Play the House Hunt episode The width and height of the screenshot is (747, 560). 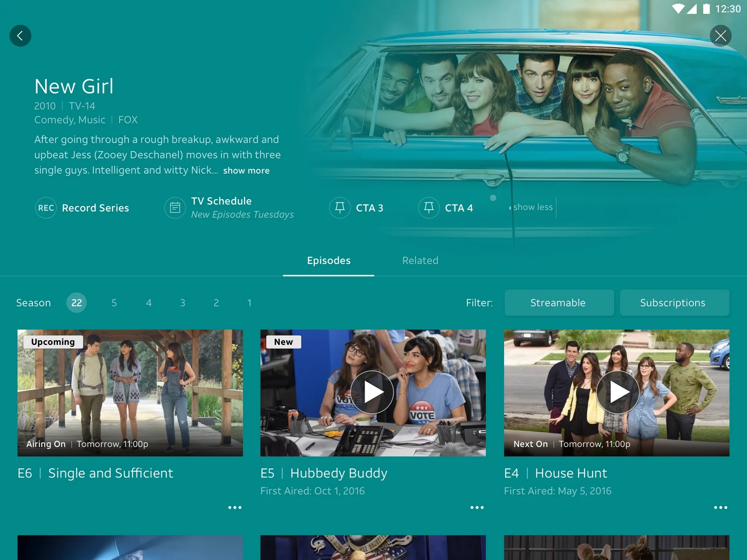[x=618, y=392]
